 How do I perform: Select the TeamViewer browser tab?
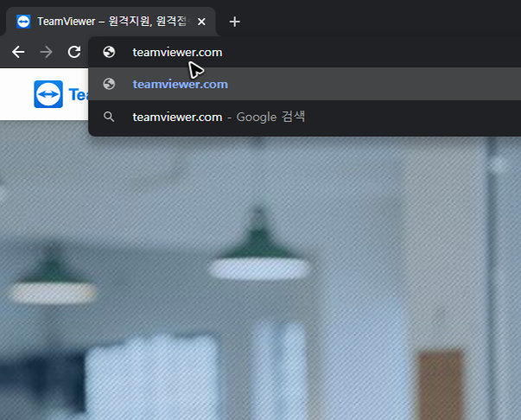pos(111,22)
